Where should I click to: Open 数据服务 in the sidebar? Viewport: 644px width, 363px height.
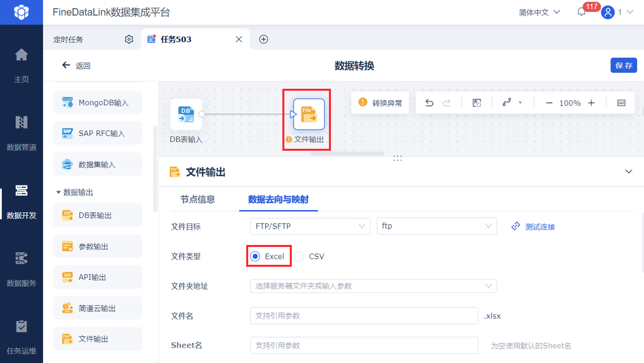click(21, 269)
